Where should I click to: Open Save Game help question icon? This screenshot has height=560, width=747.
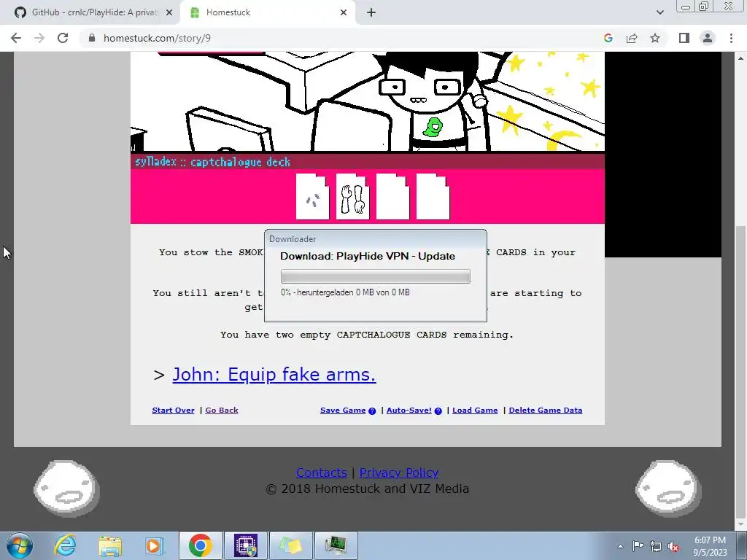point(372,411)
